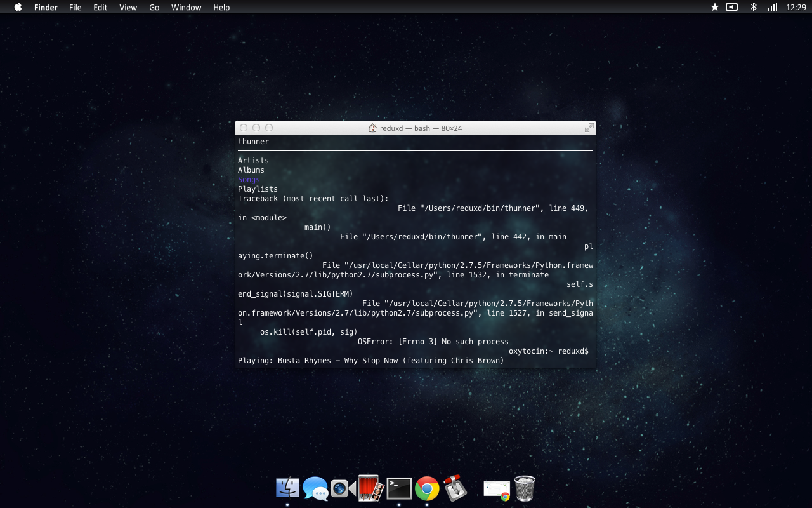Open the File menu
Image resolution: width=812 pixels, height=508 pixels.
pyautogui.click(x=75, y=7)
